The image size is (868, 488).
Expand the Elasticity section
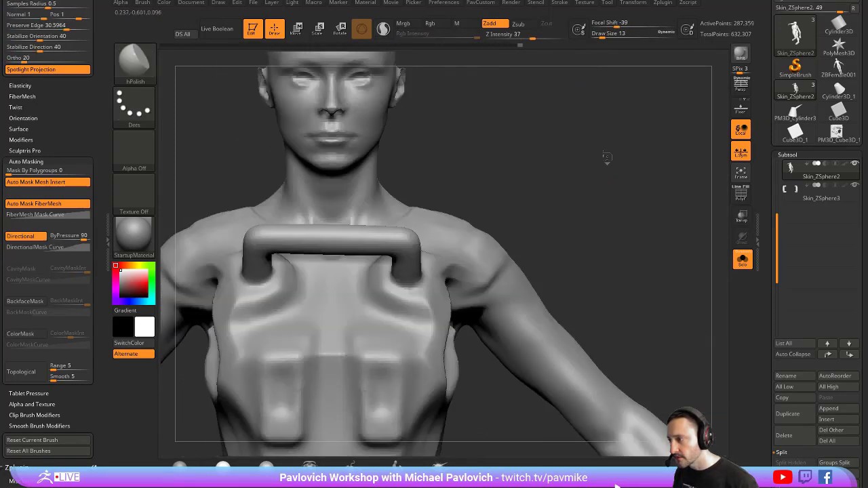[20, 85]
